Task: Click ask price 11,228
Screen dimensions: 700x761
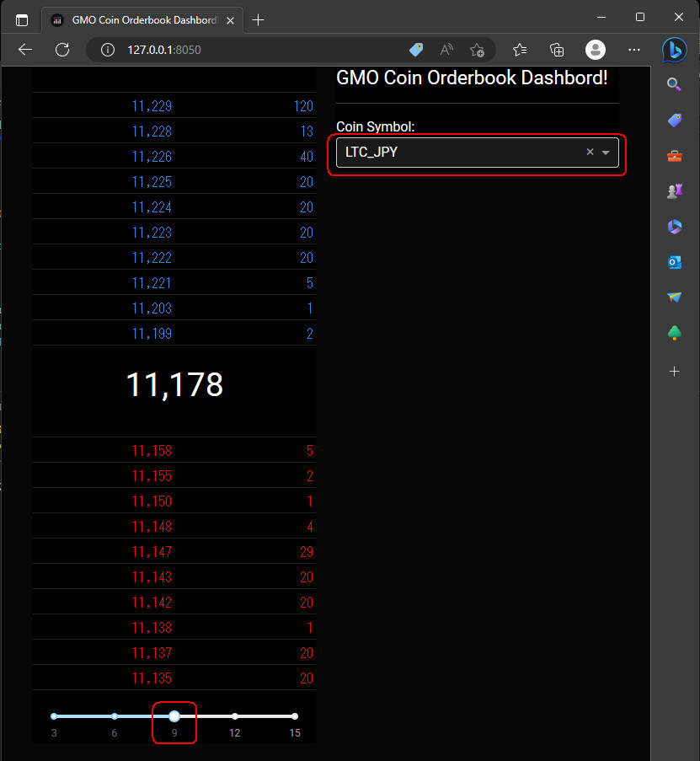Action: (x=152, y=131)
